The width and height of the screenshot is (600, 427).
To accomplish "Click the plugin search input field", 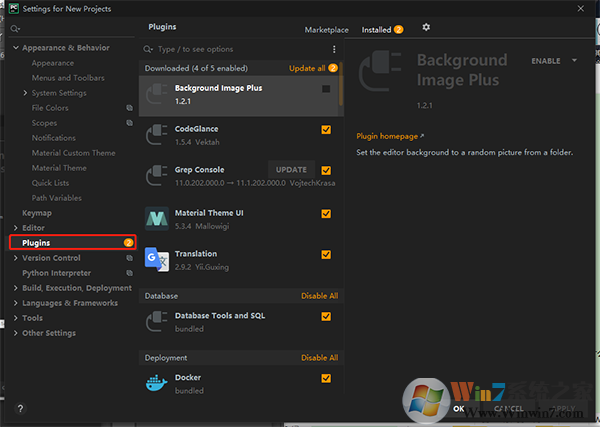I will coord(240,49).
